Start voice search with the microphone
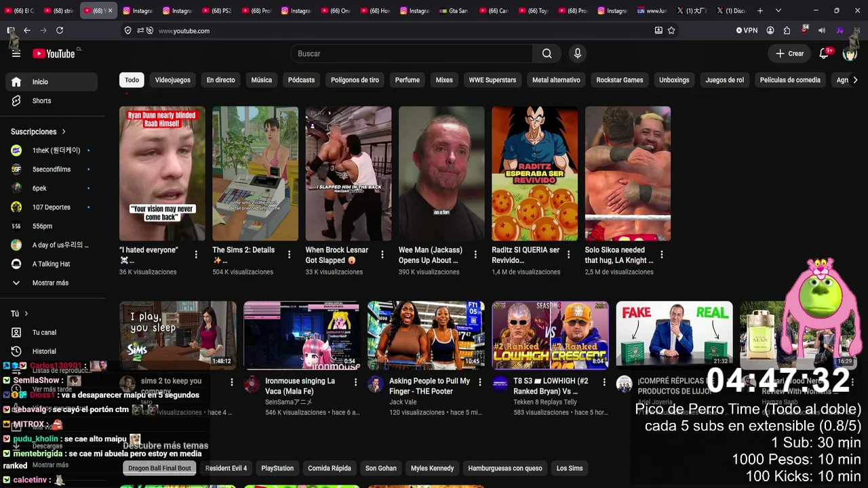This screenshot has width=868, height=488. click(x=578, y=54)
